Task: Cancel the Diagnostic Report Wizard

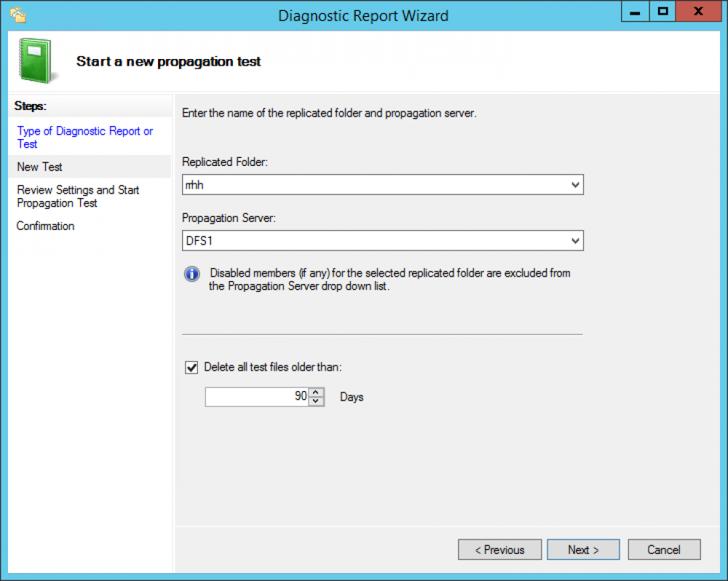Action: click(x=664, y=550)
